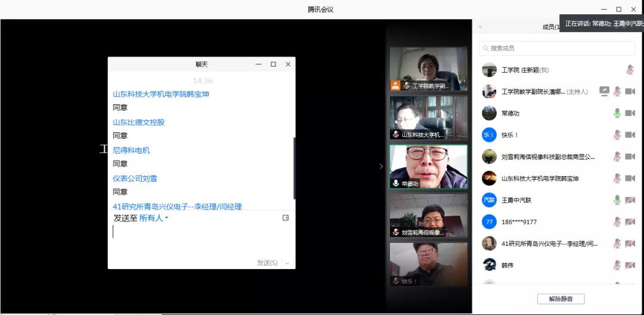Screen dimensions: 644x315
Task: Click the blue 77 avatar of 186****9177
Action: click(x=489, y=222)
